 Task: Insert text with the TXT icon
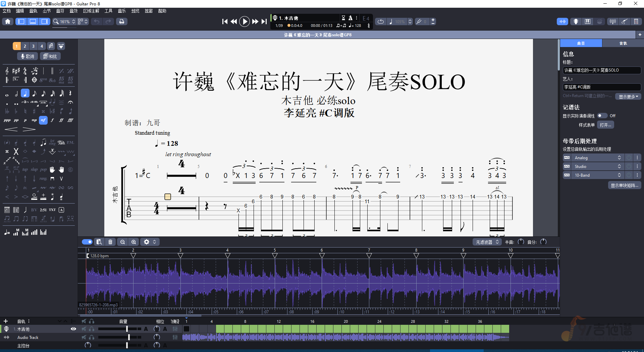tap(52, 210)
